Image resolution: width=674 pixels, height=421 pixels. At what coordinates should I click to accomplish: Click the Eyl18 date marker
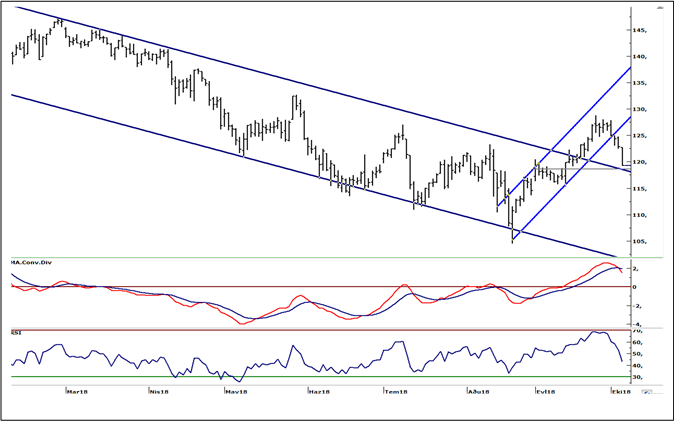point(546,393)
